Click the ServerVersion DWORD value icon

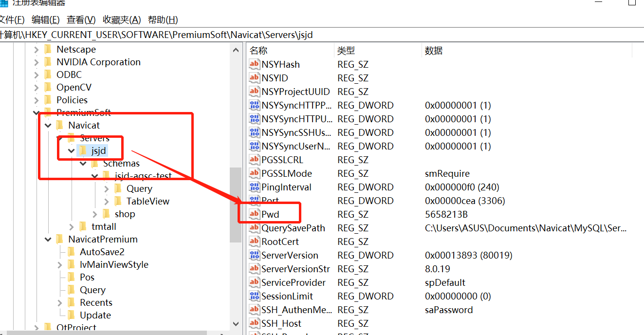pyautogui.click(x=254, y=255)
